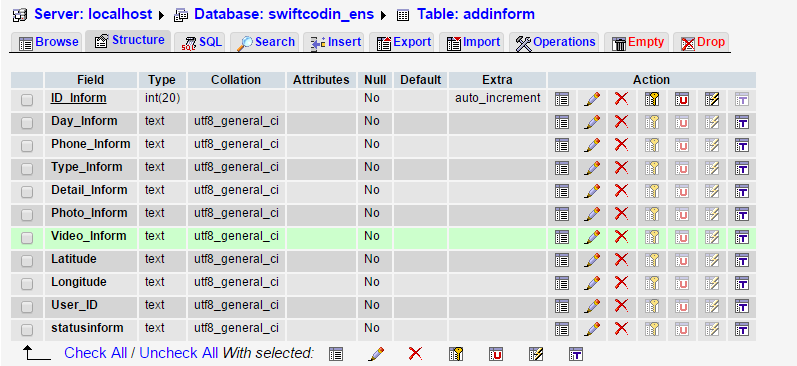Click the Table: addinform breadcrumb link
797x366 pixels.
coord(476,14)
